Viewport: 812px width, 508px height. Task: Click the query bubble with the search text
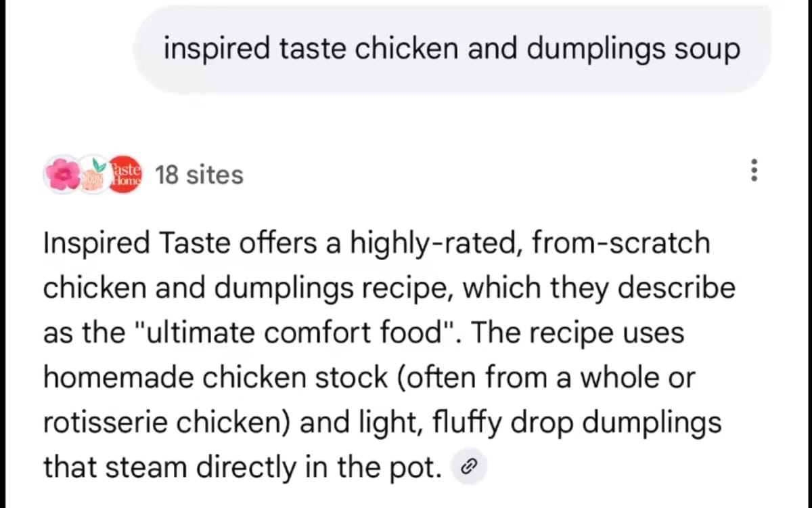click(x=452, y=48)
